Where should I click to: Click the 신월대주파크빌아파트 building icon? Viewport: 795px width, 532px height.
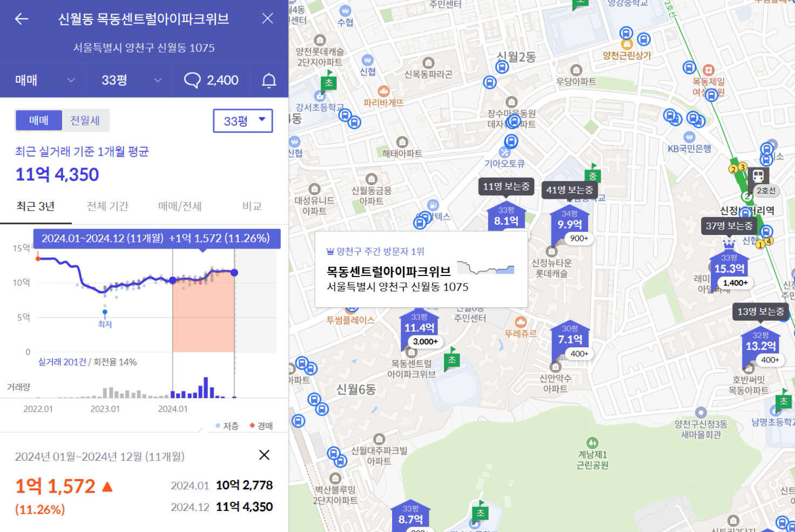point(379,439)
